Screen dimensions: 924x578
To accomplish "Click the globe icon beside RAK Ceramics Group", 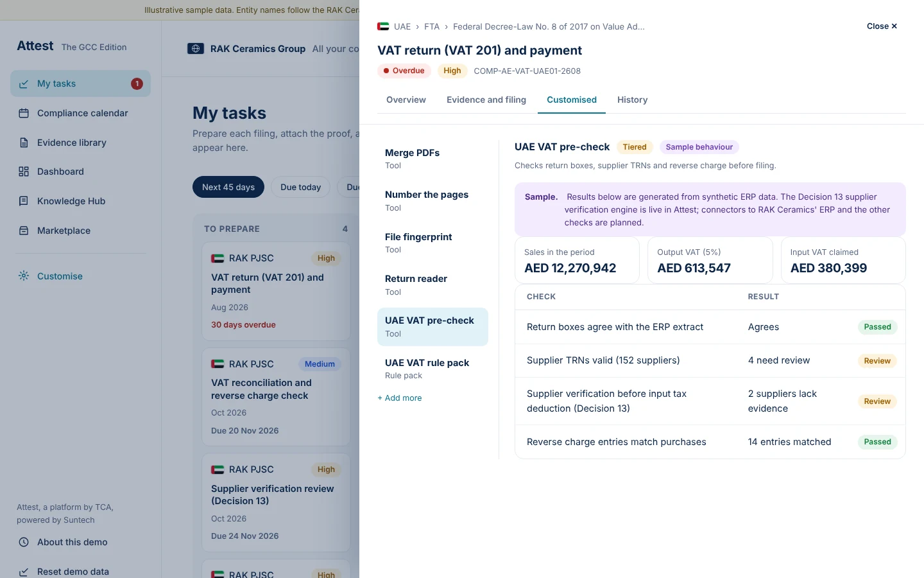I will click(x=196, y=49).
